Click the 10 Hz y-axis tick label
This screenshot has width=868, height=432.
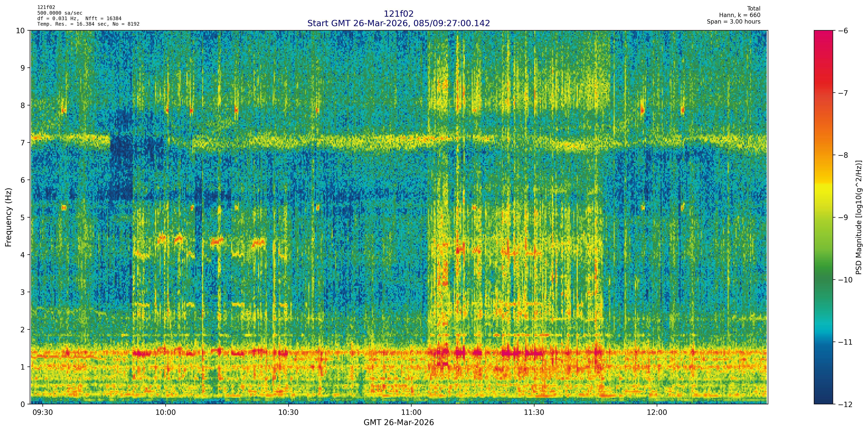21,31
